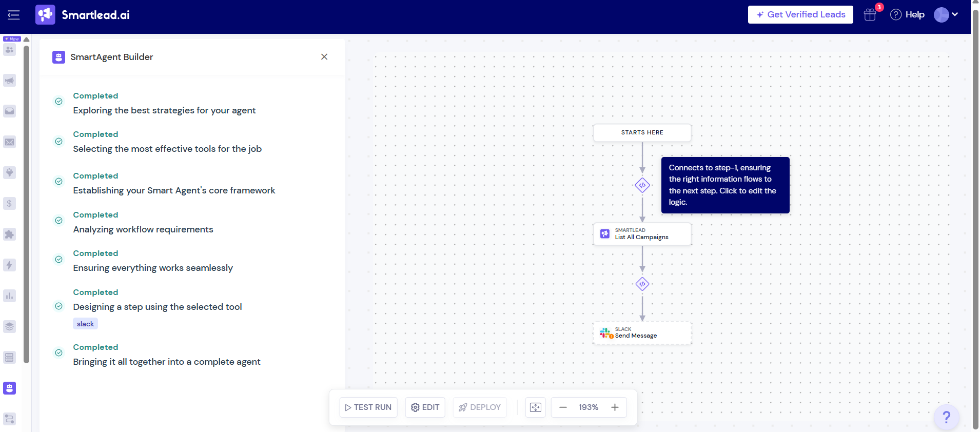Zoom in with the plus button
The height and width of the screenshot is (432, 980).
615,407
